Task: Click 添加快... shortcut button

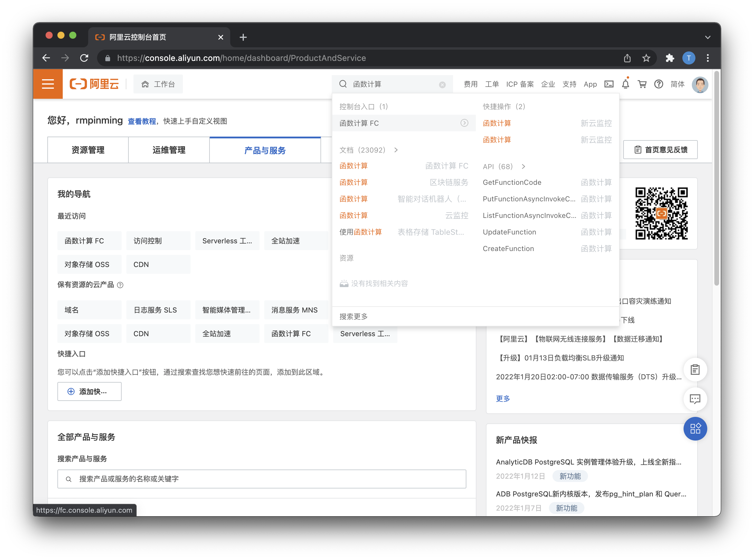Action: coord(89,391)
